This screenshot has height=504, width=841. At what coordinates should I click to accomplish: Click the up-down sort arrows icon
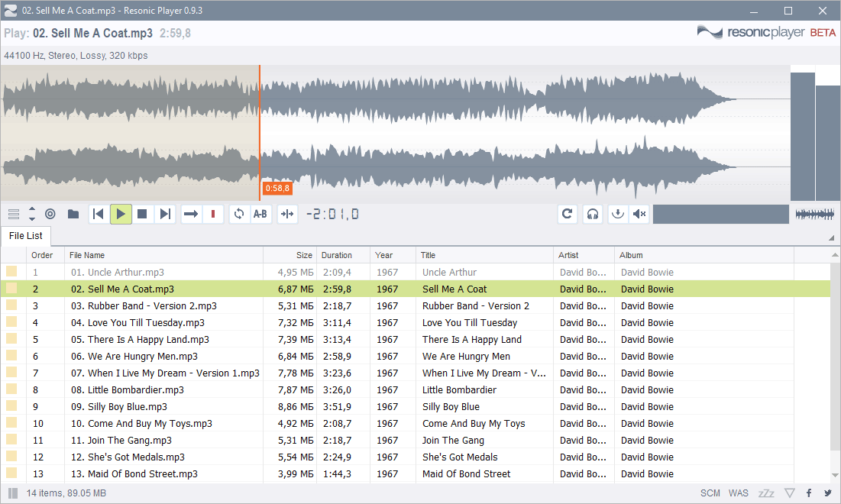pos(31,214)
